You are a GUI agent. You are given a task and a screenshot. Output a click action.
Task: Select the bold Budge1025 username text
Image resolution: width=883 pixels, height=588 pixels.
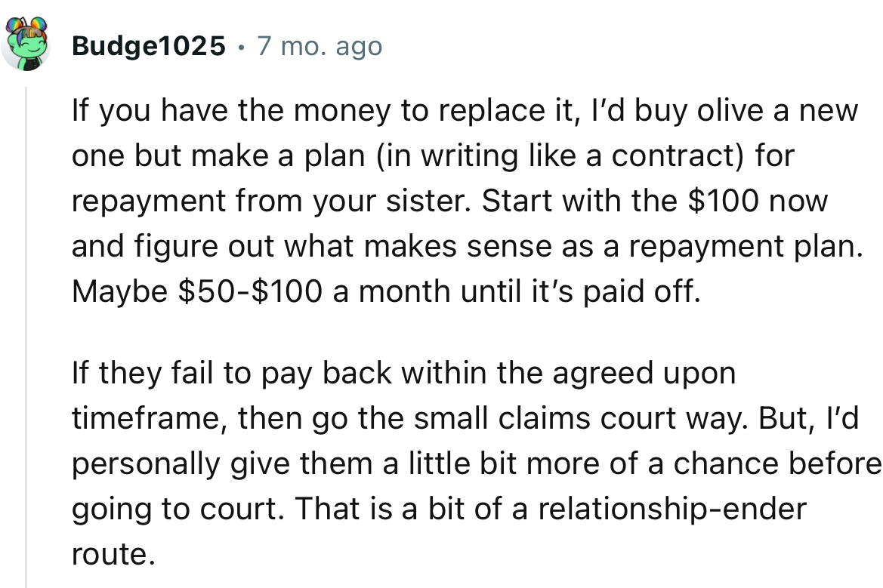click(x=148, y=45)
